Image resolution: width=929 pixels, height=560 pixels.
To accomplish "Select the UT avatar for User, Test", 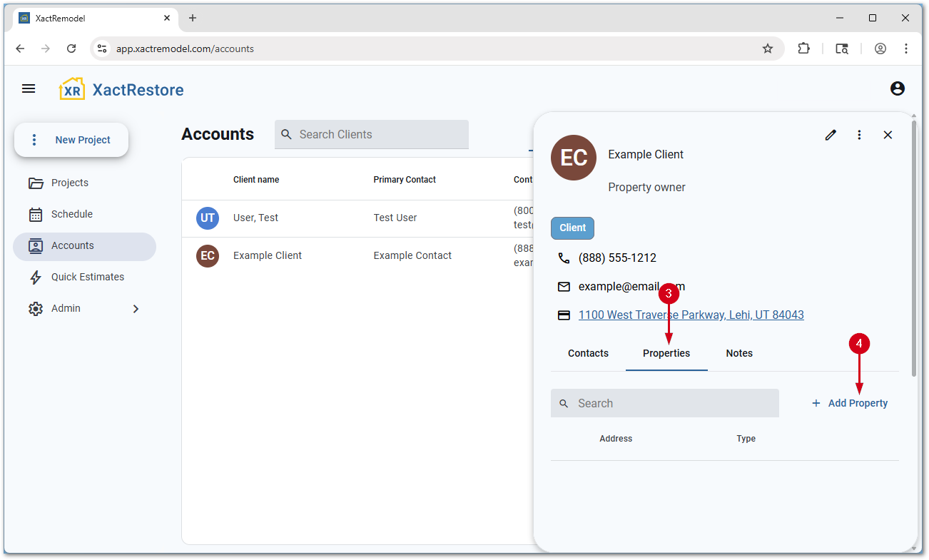I will pyautogui.click(x=208, y=218).
